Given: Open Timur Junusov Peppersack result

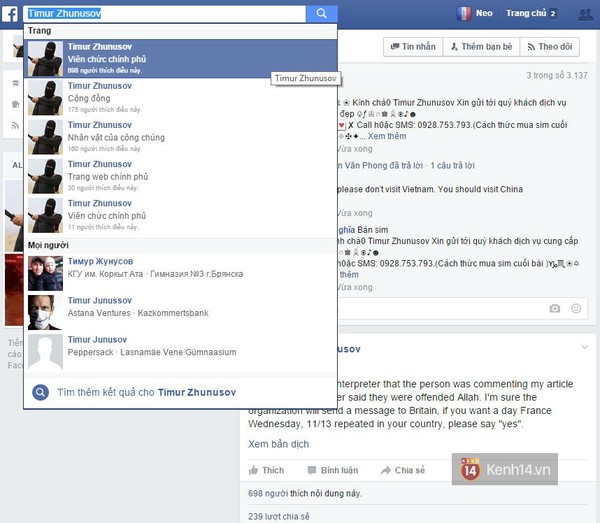Looking at the screenshot, I should point(181,352).
